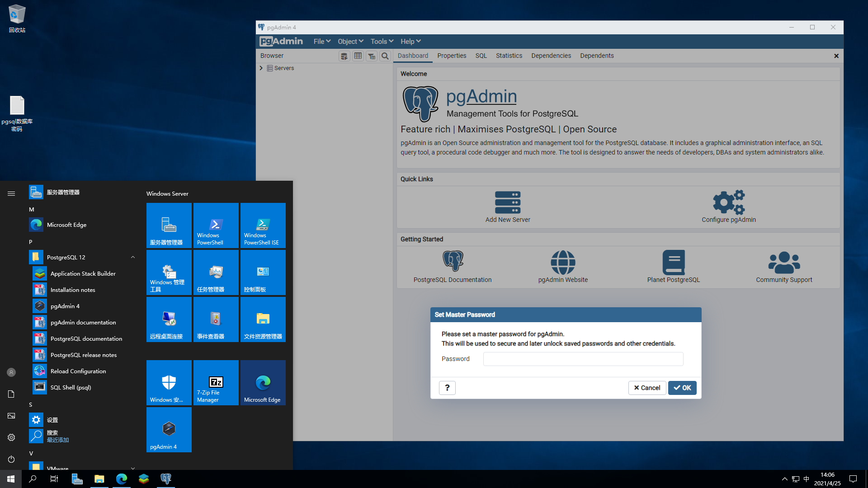Viewport: 868px width, 488px height.
Task: Open the Query Tool from the Browser toolbar
Action: [344, 56]
